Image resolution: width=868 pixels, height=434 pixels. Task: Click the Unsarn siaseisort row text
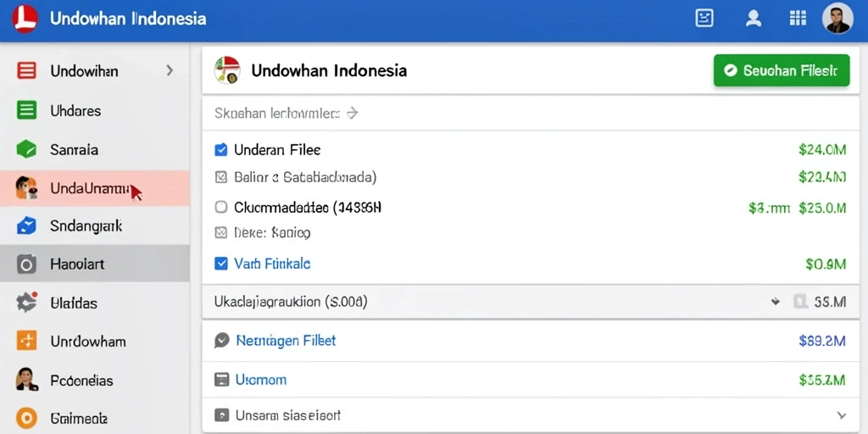click(288, 415)
